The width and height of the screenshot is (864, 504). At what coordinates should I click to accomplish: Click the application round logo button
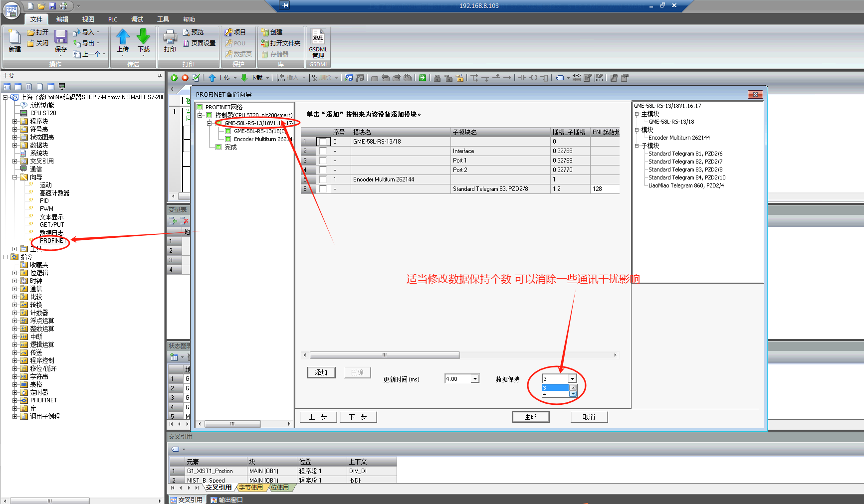11,10
